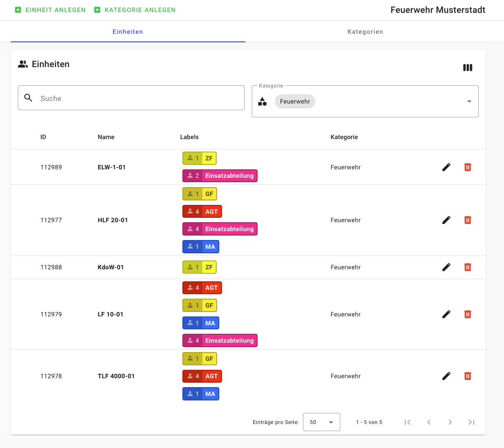Click Einheit anlegen button
Image resolution: width=504 pixels, height=448 pixels.
50,10
